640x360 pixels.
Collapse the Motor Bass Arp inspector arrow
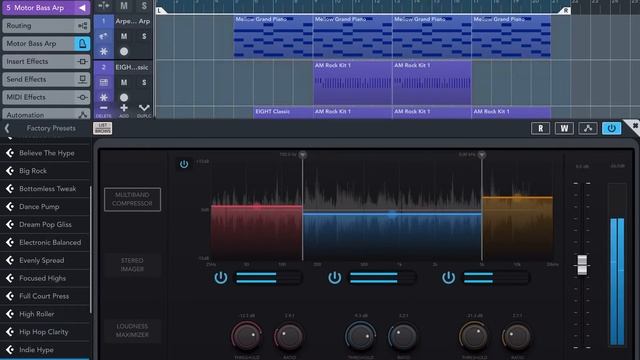82,8
